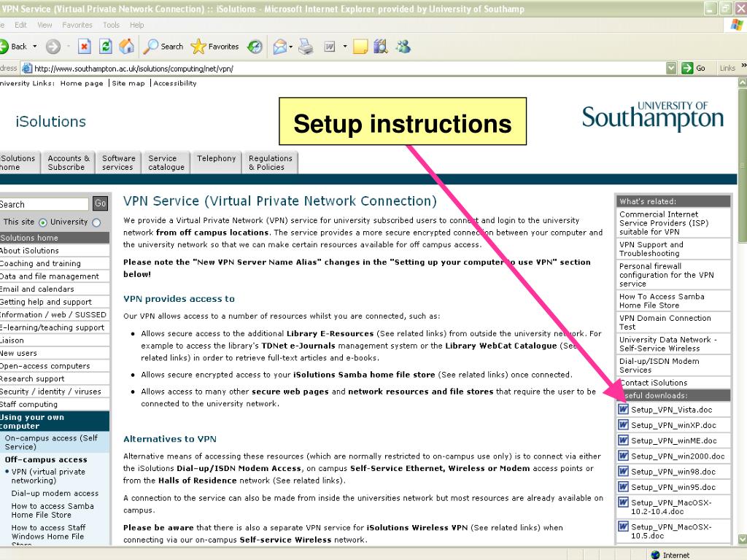Image resolution: width=747 pixels, height=560 pixels.
Task: Open the VPN Domain Connection Test link
Action: pyautogui.click(x=665, y=322)
